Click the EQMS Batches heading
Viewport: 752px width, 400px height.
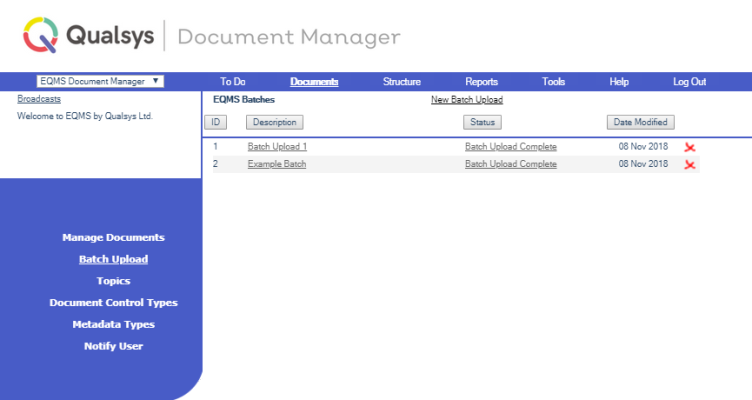(244, 99)
